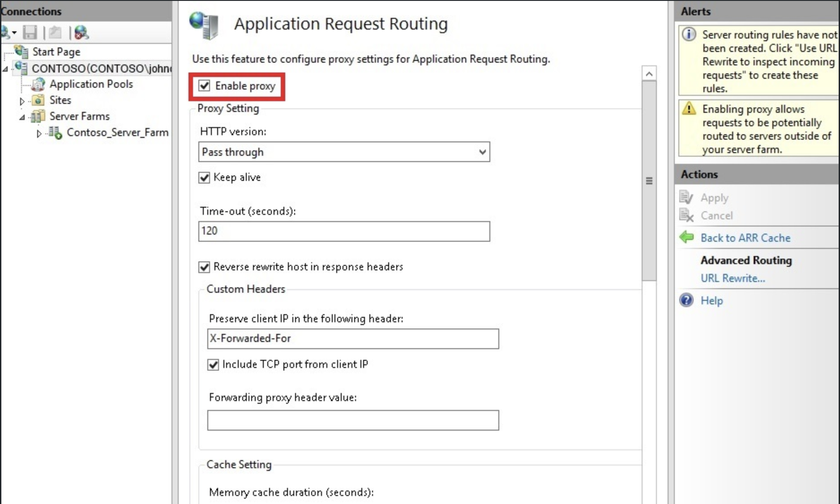This screenshot has width=840, height=504.
Task: Expand the Contoso_Server_Farm node
Action: [39, 133]
